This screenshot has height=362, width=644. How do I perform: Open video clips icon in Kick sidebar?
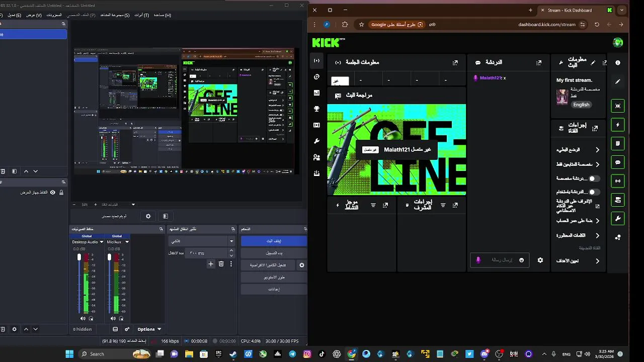click(x=316, y=125)
